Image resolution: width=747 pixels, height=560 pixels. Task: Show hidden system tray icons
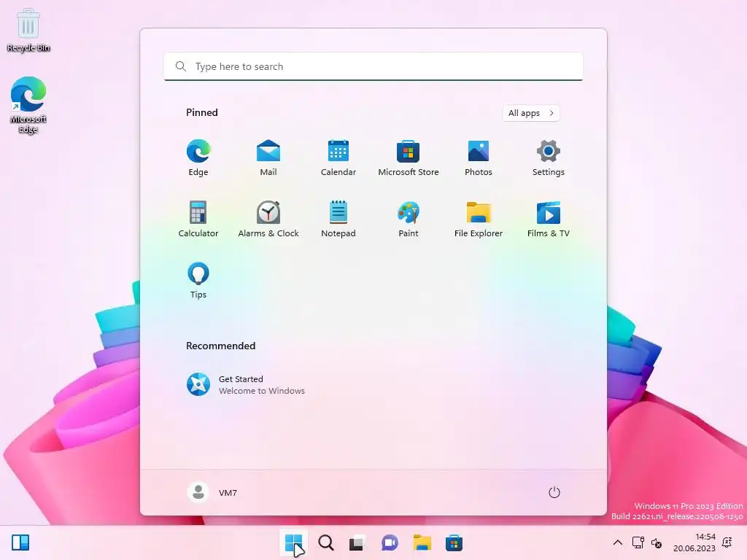click(x=617, y=542)
